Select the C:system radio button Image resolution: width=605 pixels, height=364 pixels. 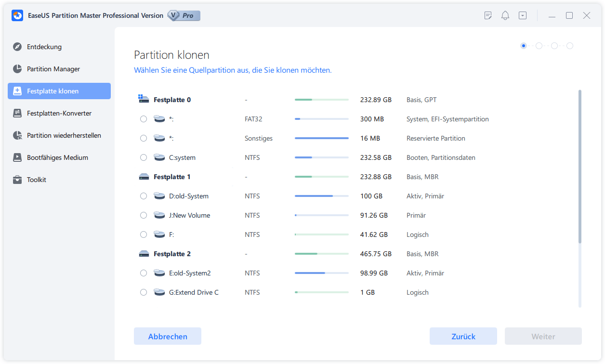[144, 157]
